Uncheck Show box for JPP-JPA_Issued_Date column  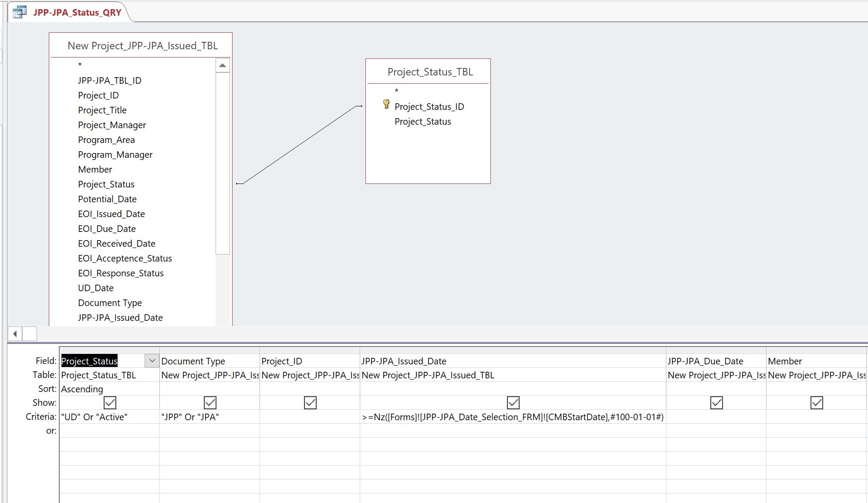513,403
